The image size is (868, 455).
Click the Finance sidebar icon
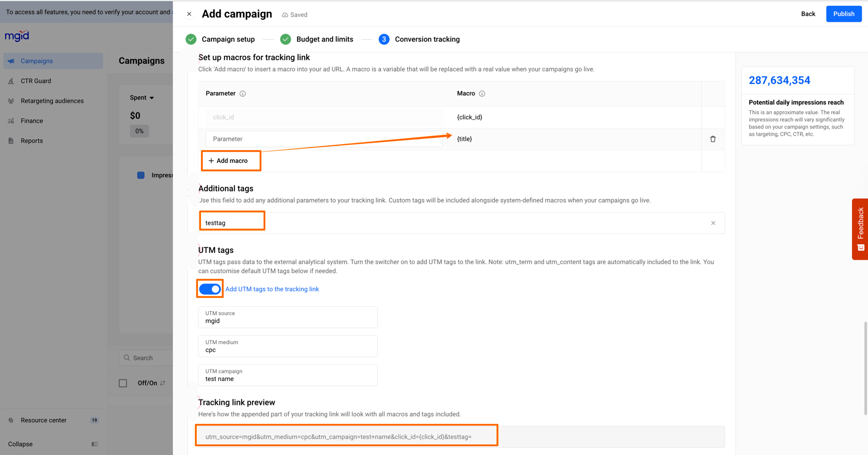click(11, 121)
